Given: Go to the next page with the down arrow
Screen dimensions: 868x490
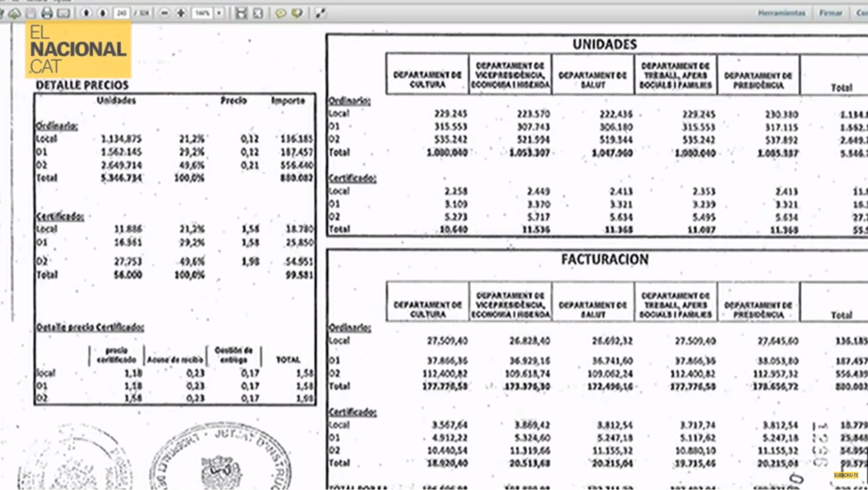Looking at the screenshot, I should (x=103, y=13).
